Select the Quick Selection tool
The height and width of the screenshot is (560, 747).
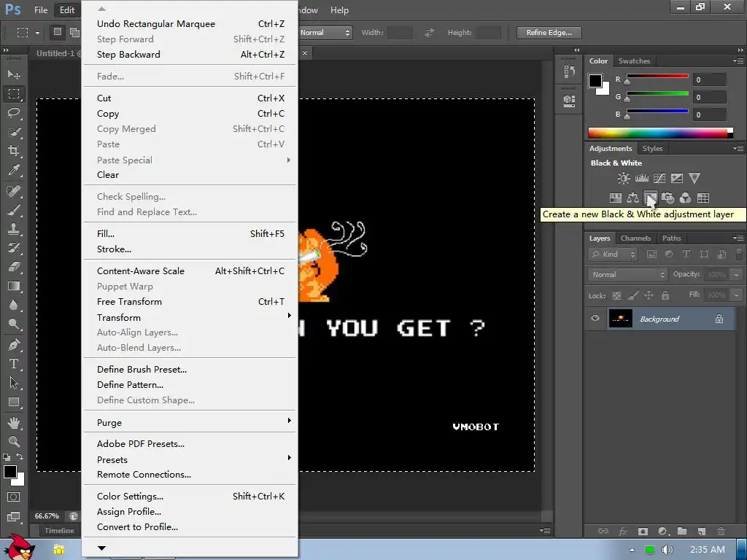coord(14,132)
